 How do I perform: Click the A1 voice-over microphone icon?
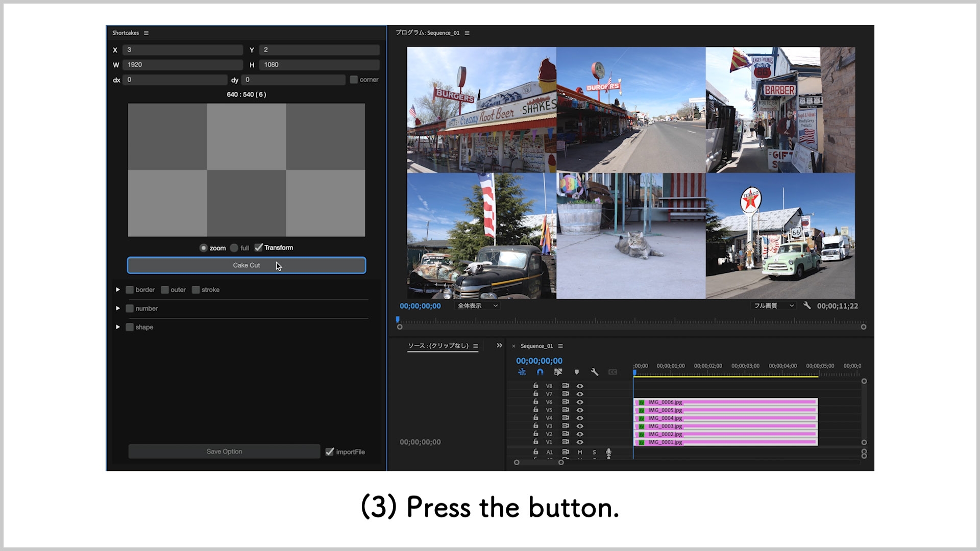coord(608,452)
